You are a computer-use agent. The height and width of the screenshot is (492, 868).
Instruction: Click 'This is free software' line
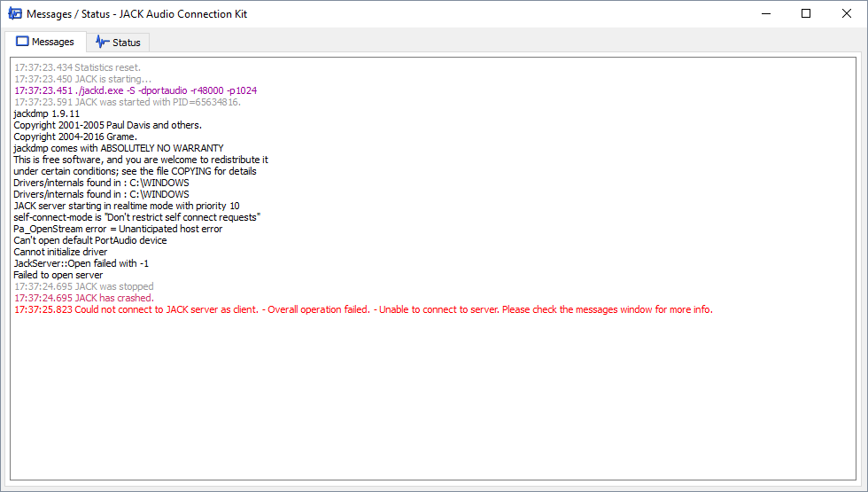click(141, 160)
